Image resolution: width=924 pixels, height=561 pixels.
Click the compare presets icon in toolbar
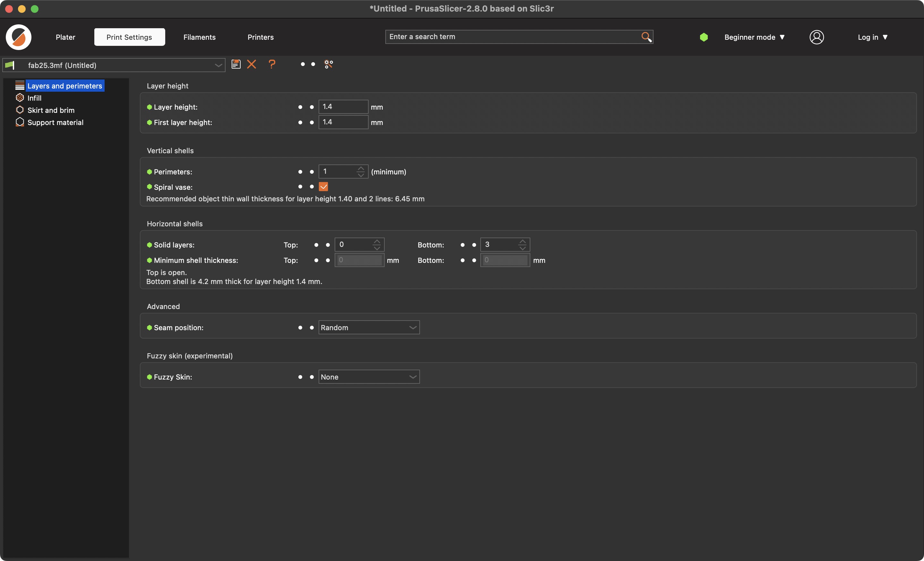(x=329, y=64)
